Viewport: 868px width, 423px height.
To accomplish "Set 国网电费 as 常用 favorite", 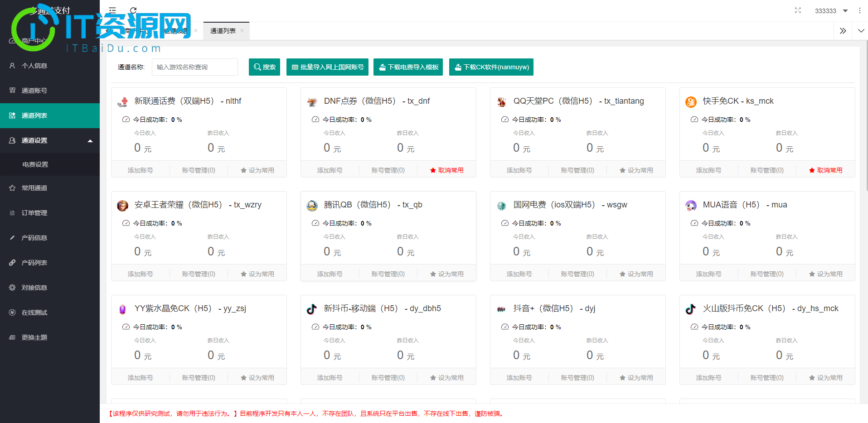I will (x=636, y=274).
